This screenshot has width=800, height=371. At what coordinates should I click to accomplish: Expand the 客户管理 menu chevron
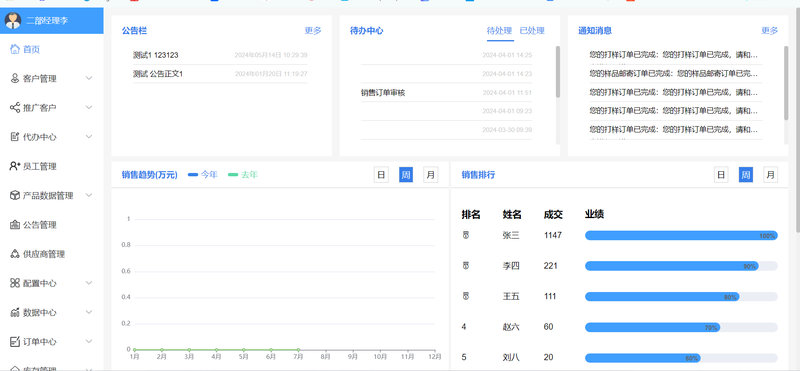[89, 79]
